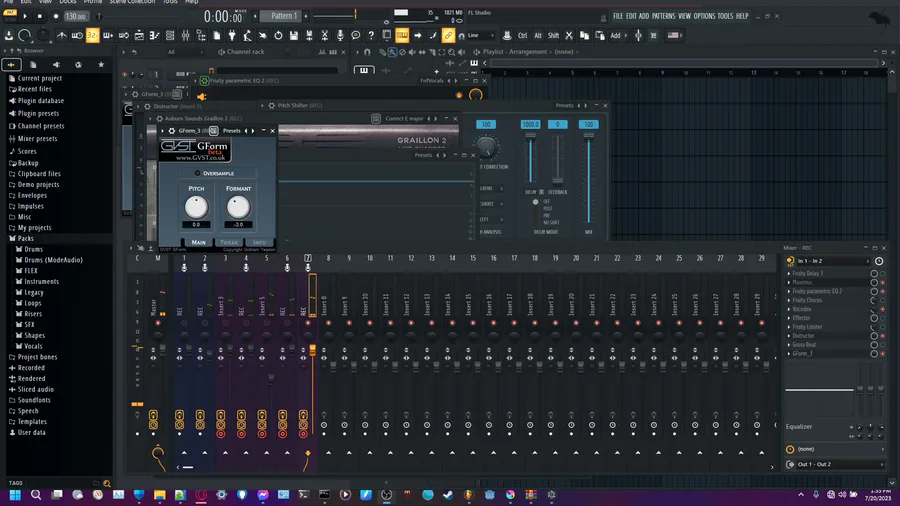Click the Shift modifier button
This screenshot has width=900, height=506.
(x=553, y=36)
